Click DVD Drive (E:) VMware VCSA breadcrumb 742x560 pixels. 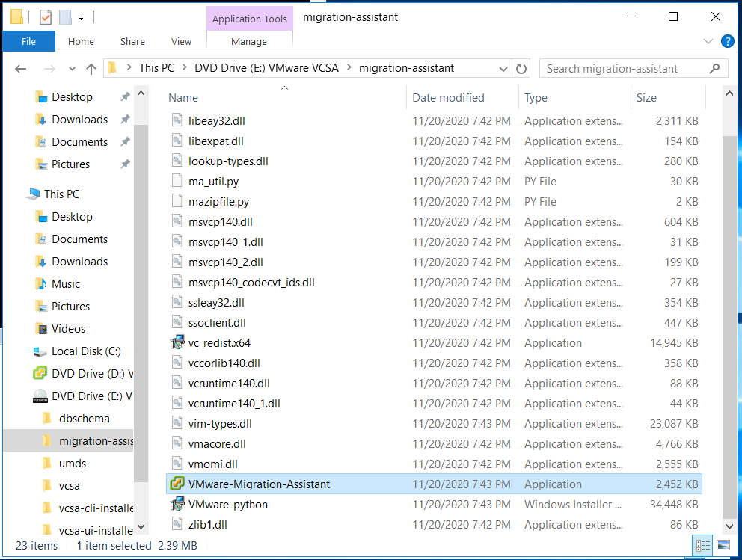click(266, 68)
